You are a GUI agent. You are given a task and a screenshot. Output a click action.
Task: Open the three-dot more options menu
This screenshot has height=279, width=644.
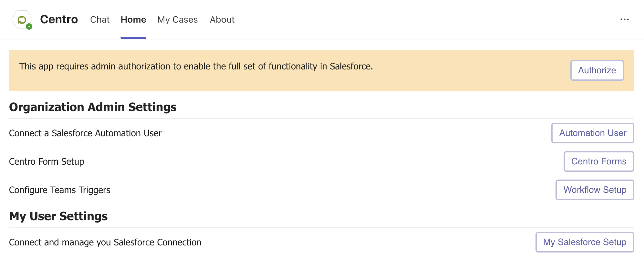[624, 19]
